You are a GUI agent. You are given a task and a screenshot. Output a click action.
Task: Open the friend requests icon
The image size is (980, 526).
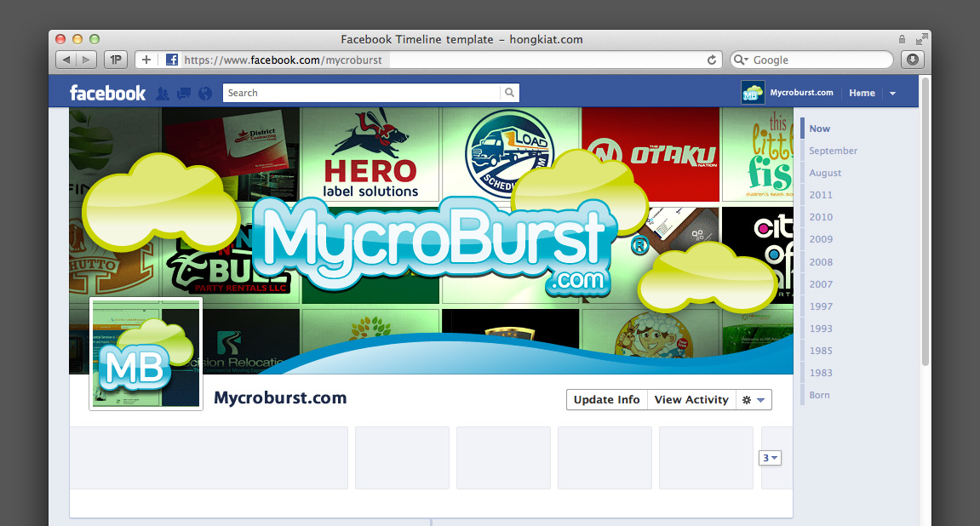pos(163,94)
